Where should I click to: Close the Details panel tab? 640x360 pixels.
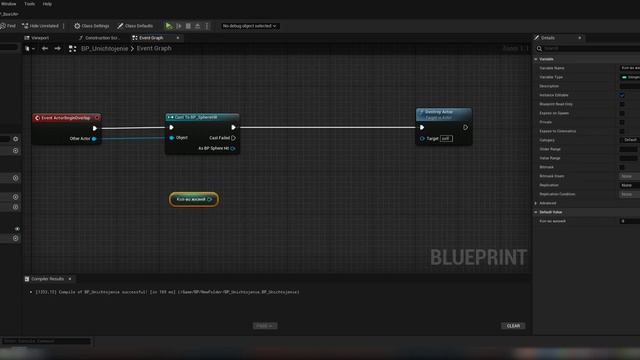[x=580, y=38]
